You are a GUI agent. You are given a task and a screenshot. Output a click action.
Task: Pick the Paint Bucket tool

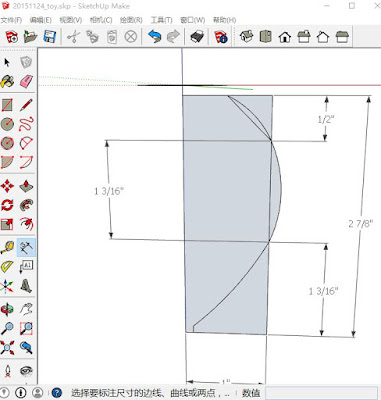point(7,81)
